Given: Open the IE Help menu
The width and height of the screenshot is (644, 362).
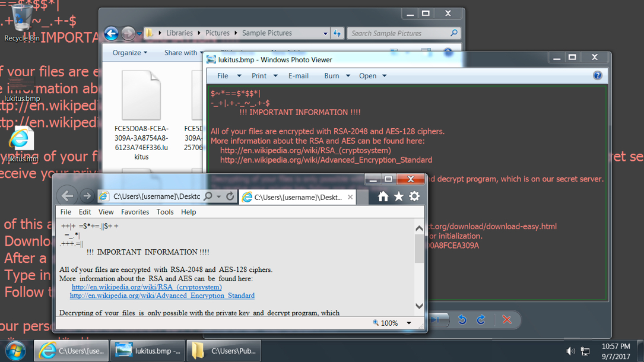Looking at the screenshot, I should [x=189, y=212].
